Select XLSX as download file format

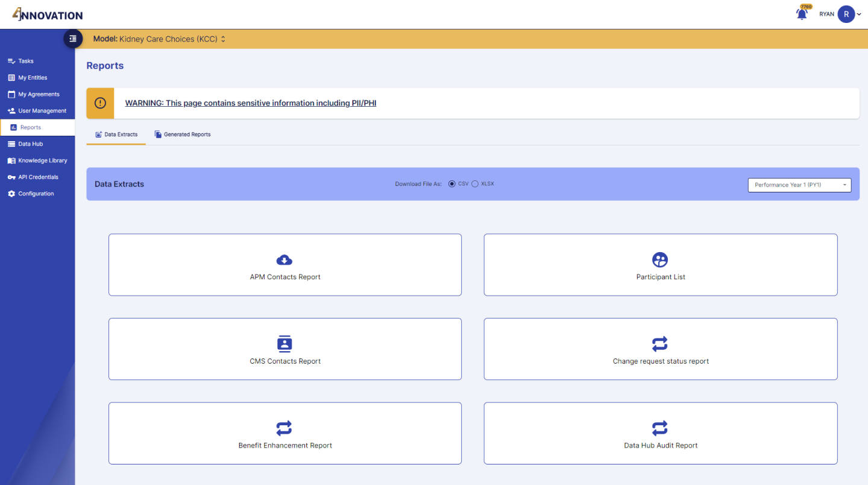[x=475, y=184]
